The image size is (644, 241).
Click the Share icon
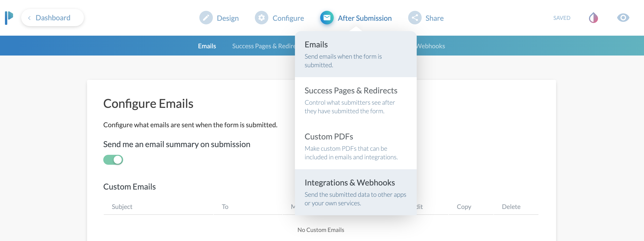[415, 18]
